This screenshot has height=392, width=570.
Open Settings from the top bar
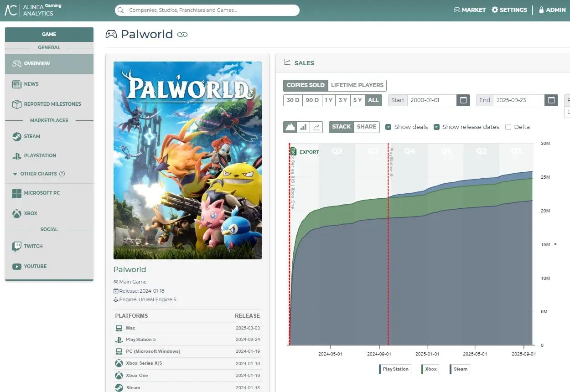tap(509, 10)
